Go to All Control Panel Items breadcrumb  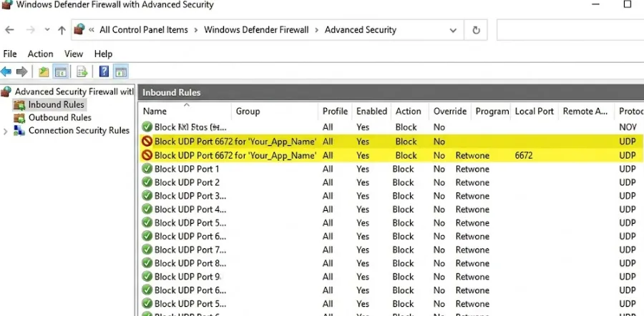coord(144,30)
